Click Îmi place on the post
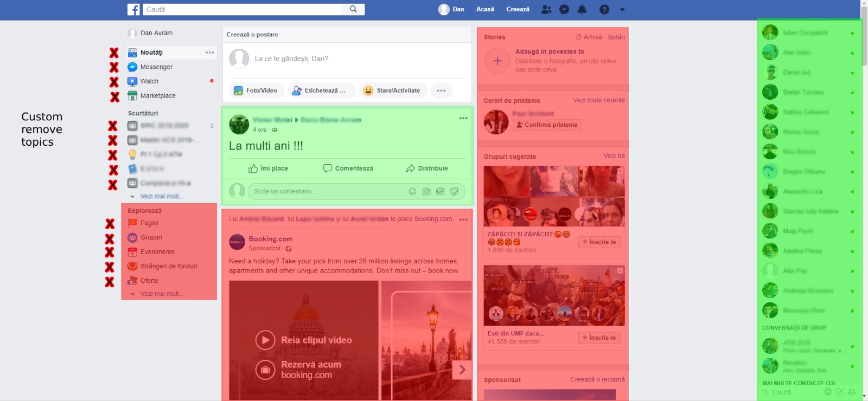Screen dimensions: 868x401 tap(268, 169)
